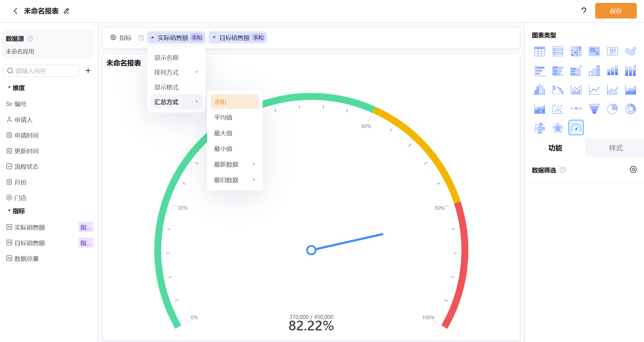Open 汇总方式 submenu item

176,102
